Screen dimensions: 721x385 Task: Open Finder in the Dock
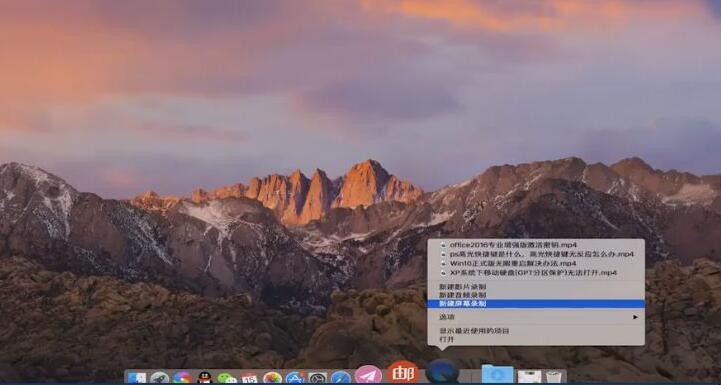click(137, 378)
